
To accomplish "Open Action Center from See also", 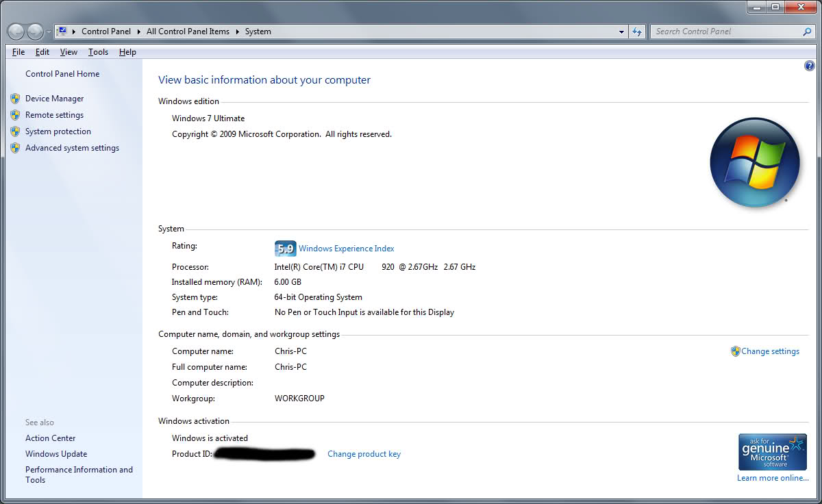I will click(x=51, y=438).
